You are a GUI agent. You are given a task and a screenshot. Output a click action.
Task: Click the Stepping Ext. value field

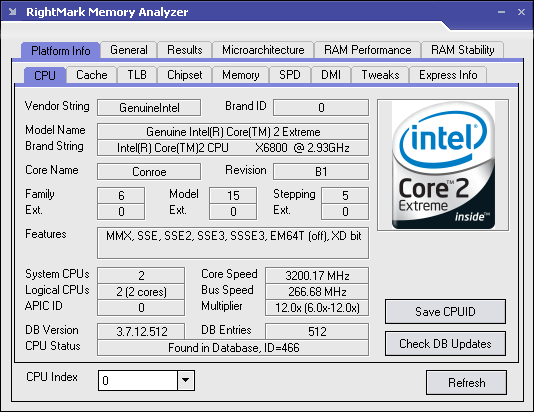(345, 211)
